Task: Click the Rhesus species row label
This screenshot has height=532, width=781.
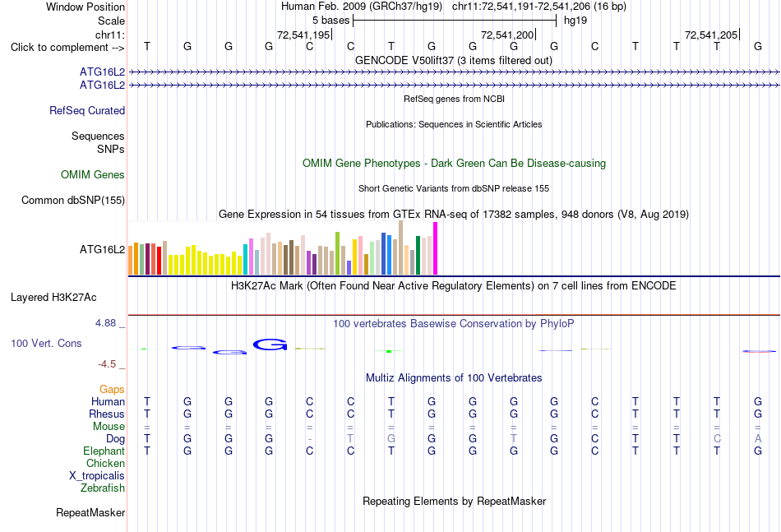Action: pyautogui.click(x=107, y=414)
